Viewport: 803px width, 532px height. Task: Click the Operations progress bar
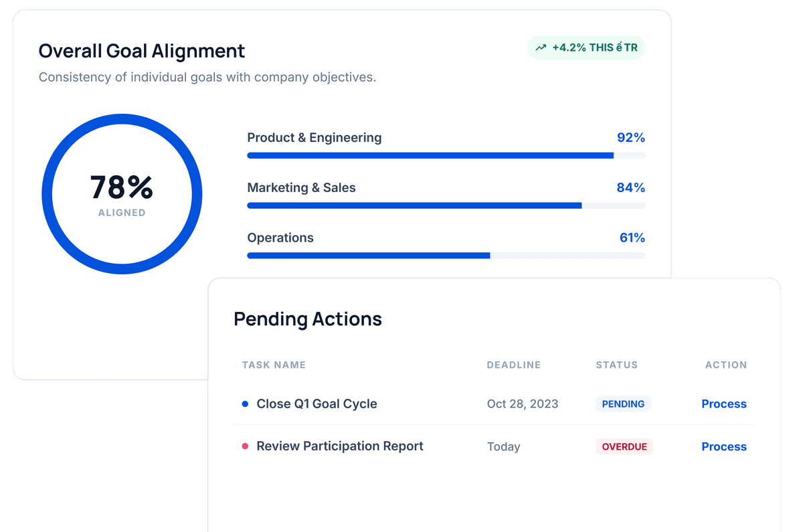[x=446, y=256]
